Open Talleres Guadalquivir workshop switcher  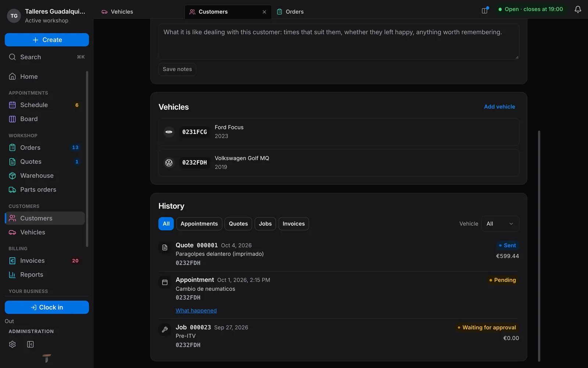[47, 16]
